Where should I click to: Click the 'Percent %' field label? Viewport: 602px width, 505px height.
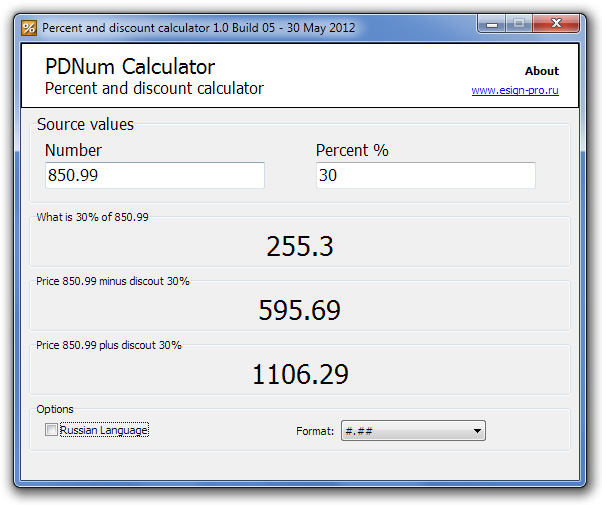coord(352,150)
